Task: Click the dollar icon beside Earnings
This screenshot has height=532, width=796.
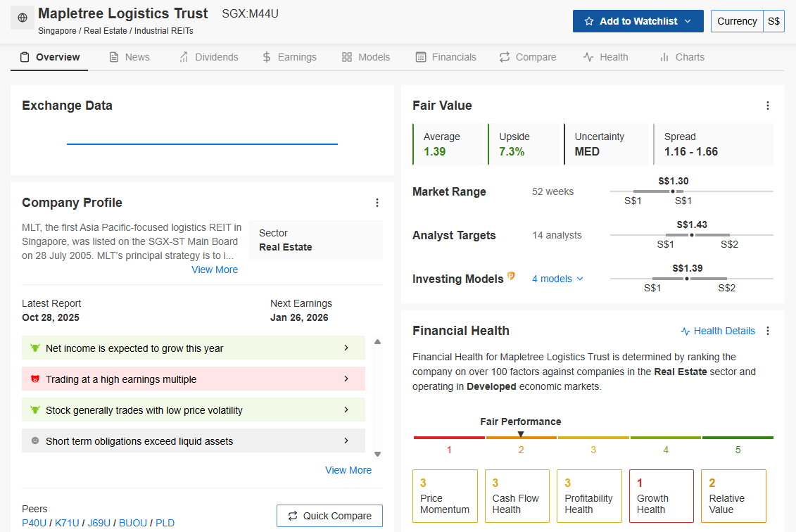Action: pos(267,58)
